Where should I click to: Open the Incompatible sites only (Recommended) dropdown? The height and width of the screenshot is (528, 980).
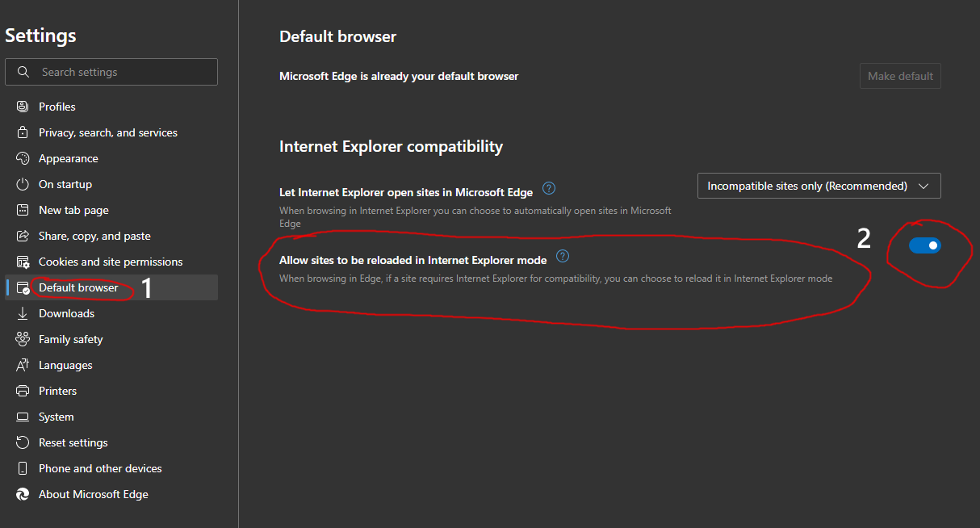(819, 186)
